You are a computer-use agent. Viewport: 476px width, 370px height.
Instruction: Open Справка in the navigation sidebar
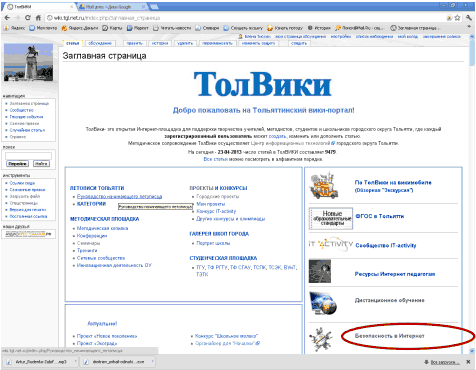(x=18, y=137)
